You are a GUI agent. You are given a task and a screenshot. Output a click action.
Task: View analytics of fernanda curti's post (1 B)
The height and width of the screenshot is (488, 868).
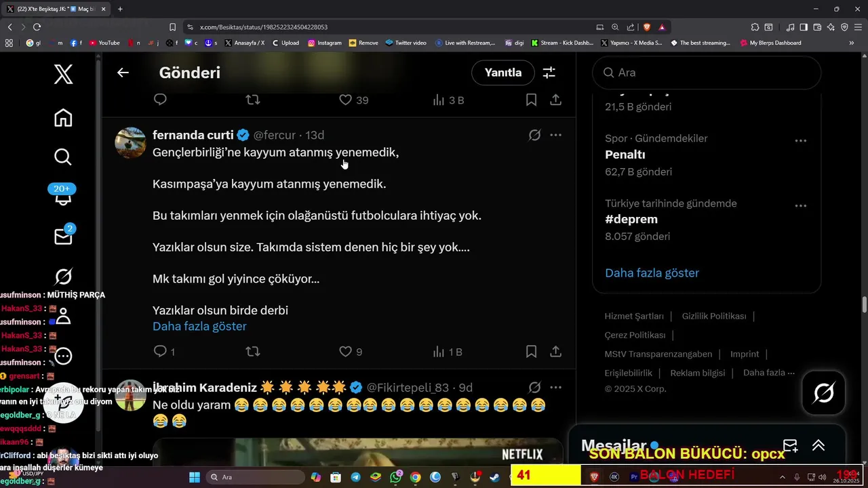448,352
